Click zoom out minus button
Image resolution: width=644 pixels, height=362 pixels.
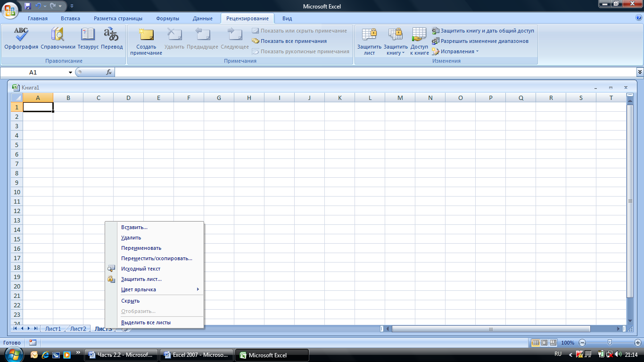pyautogui.click(x=582, y=343)
